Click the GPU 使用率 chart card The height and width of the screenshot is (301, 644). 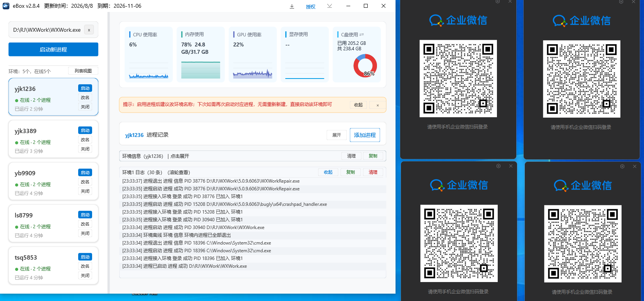pyautogui.click(x=253, y=54)
